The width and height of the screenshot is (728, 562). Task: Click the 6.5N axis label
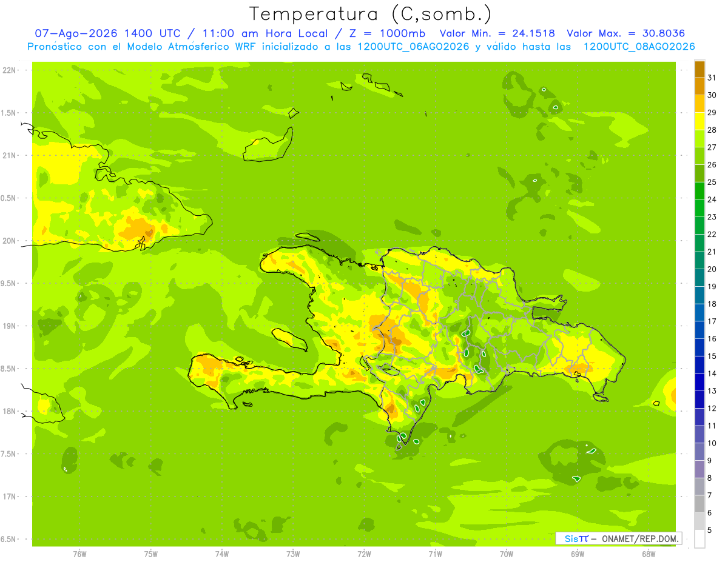tap(9, 539)
